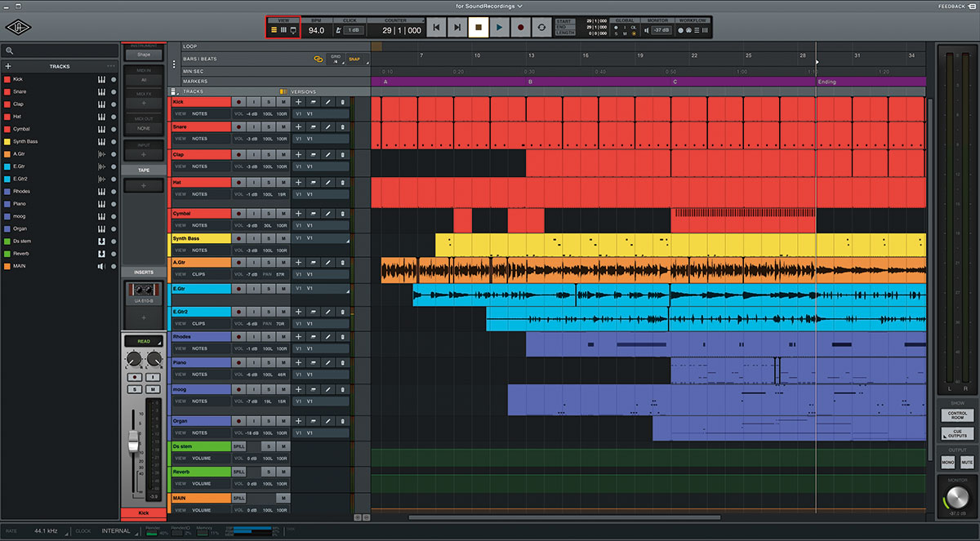Add a track with the plus icon beside TRACKS
This screenshot has width=980, height=541.
[x=8, y=66]
